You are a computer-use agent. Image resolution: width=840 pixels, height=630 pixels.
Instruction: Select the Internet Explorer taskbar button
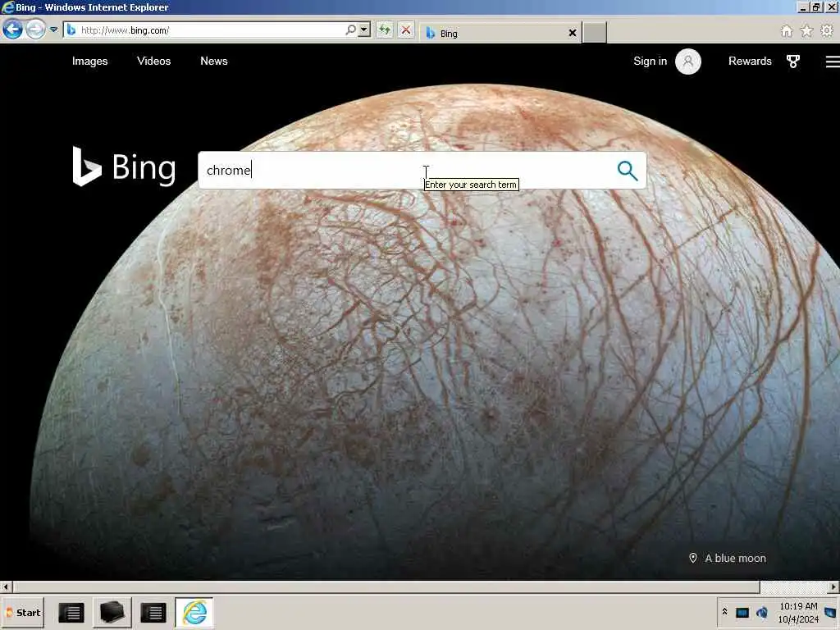(x=194, y=612)
